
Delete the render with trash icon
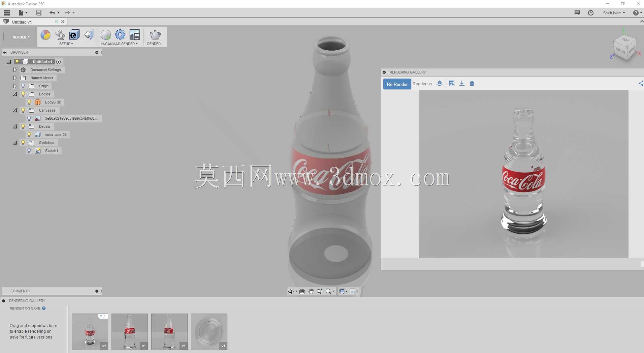click(x=472, y=84)
